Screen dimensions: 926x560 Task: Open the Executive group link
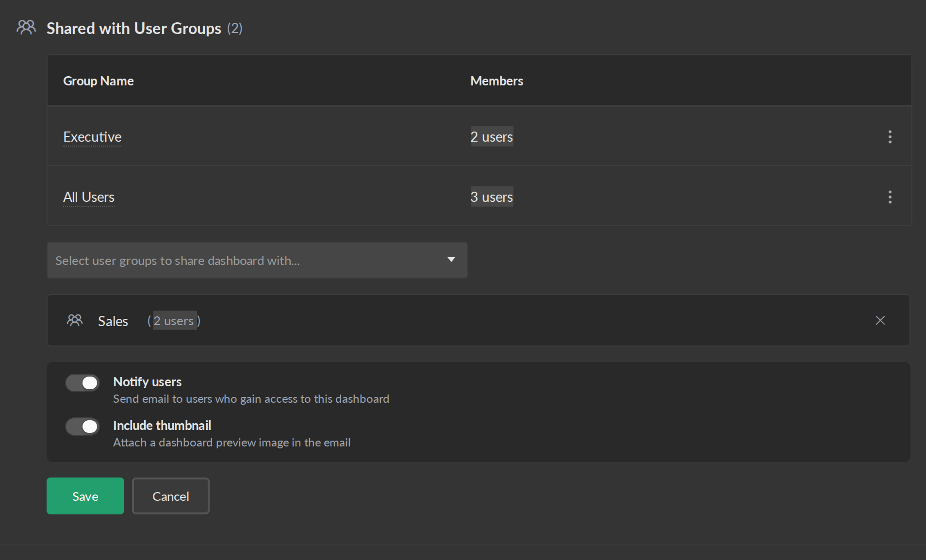[92, 137]
